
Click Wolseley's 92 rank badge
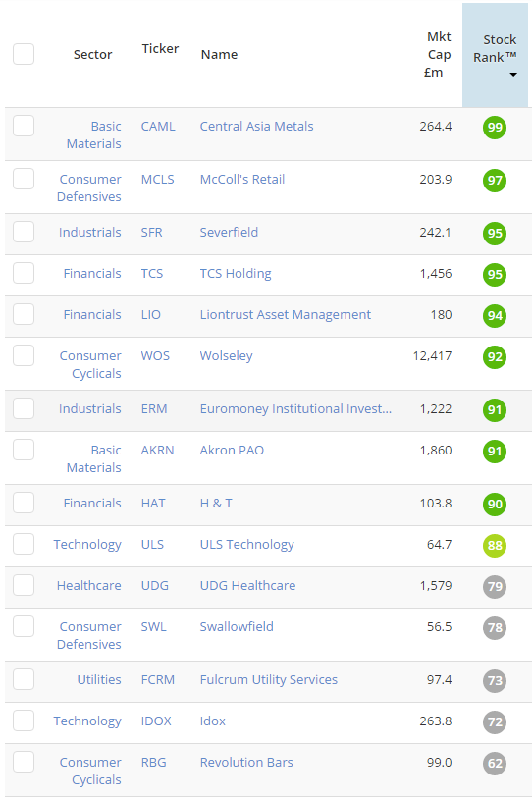click(494, 357)
